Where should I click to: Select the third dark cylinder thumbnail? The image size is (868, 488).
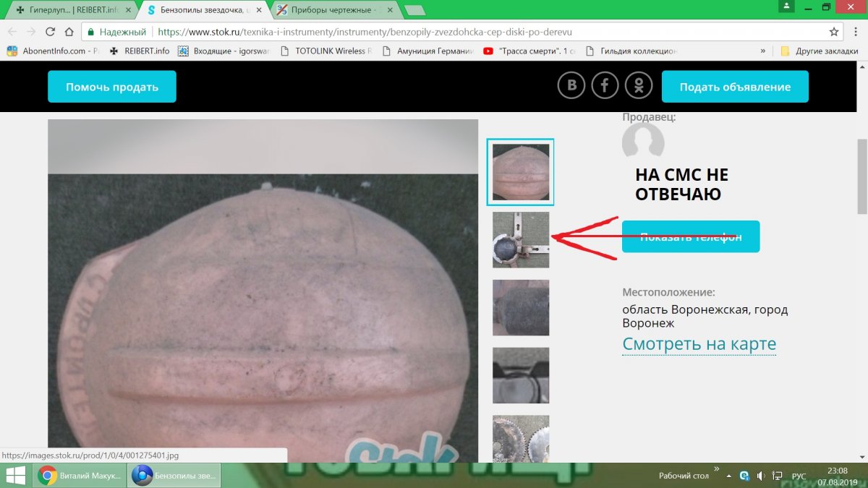[521, 307]
